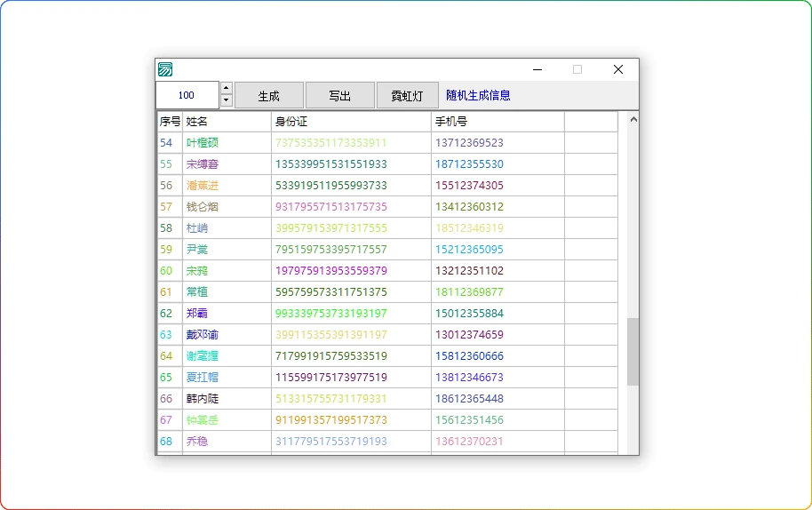
Task: Select ID cell 533919511955993733
Action: click(351, 186)
